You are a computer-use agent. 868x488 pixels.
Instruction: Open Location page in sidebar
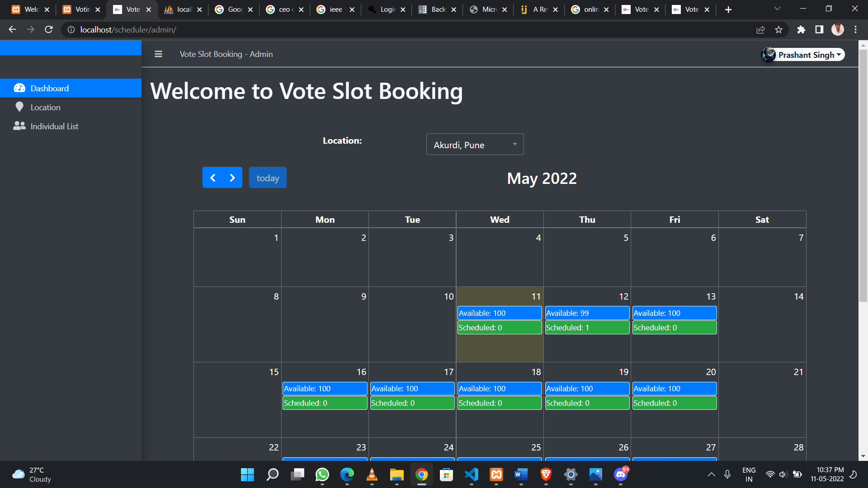point(71,107)
